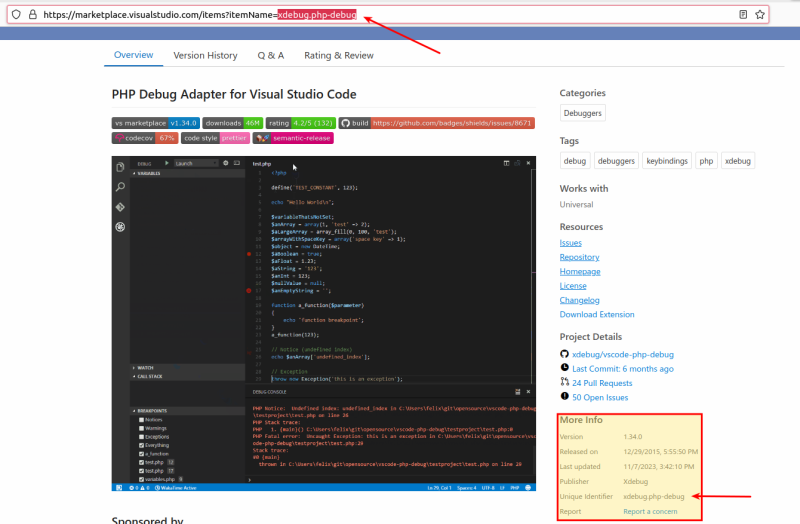Toggle the Warnings breakpoint checkbox
The width and height of the screenshot is (800, 524).
(x=141, y=429)
